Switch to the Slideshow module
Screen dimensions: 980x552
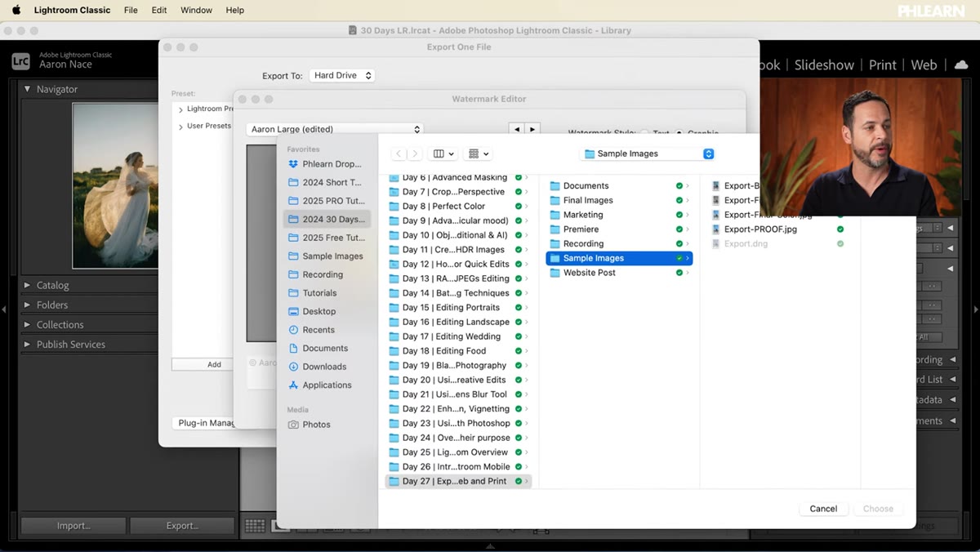824,65
